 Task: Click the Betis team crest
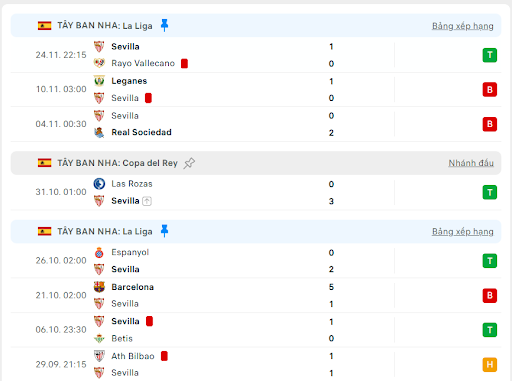[x=99, y=338]
